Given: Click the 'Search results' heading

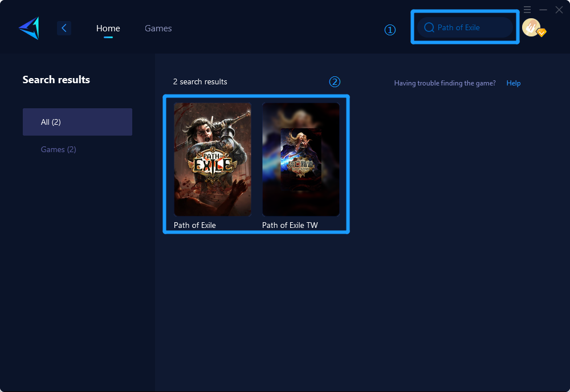Looking at the screenshot, I should click(x=56, y=80).
